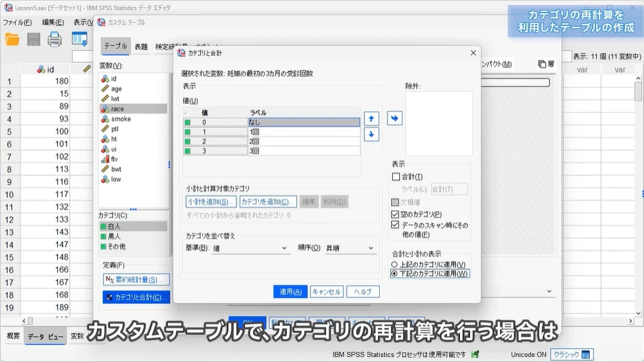The image size is (644, 362).
Task: Select the ftv variable in list
Action: [115, 159]
